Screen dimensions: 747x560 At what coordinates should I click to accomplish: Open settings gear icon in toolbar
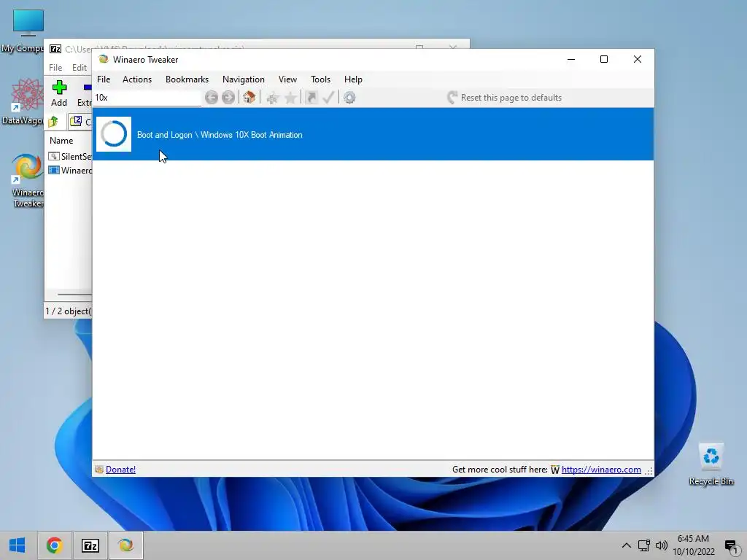(349, 98)
